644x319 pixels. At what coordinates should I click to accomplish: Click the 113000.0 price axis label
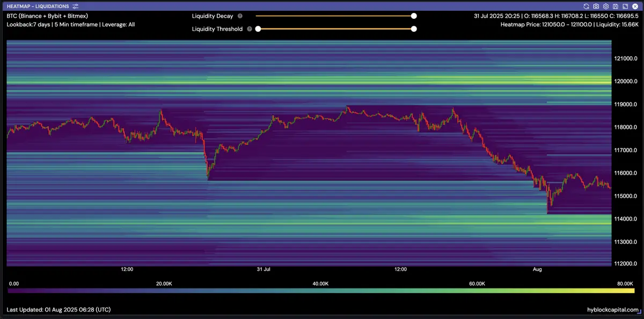click(x=625, y=242)
